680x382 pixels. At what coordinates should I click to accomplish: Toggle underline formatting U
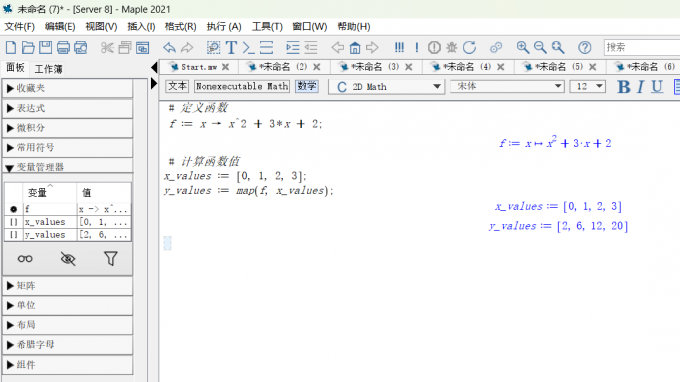point(657,87)
